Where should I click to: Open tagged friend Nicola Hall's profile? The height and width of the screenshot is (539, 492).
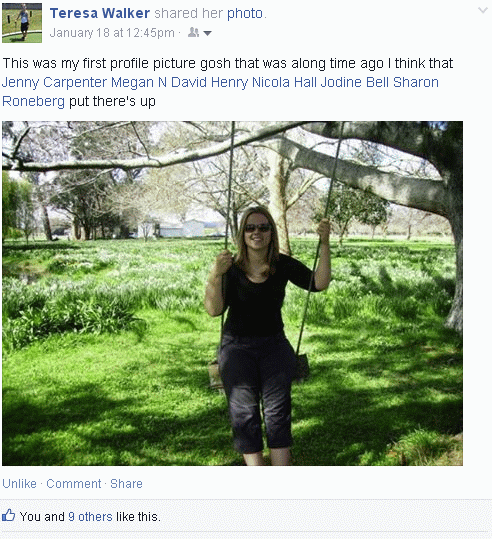pyautogui.click(x=284, y=82)
